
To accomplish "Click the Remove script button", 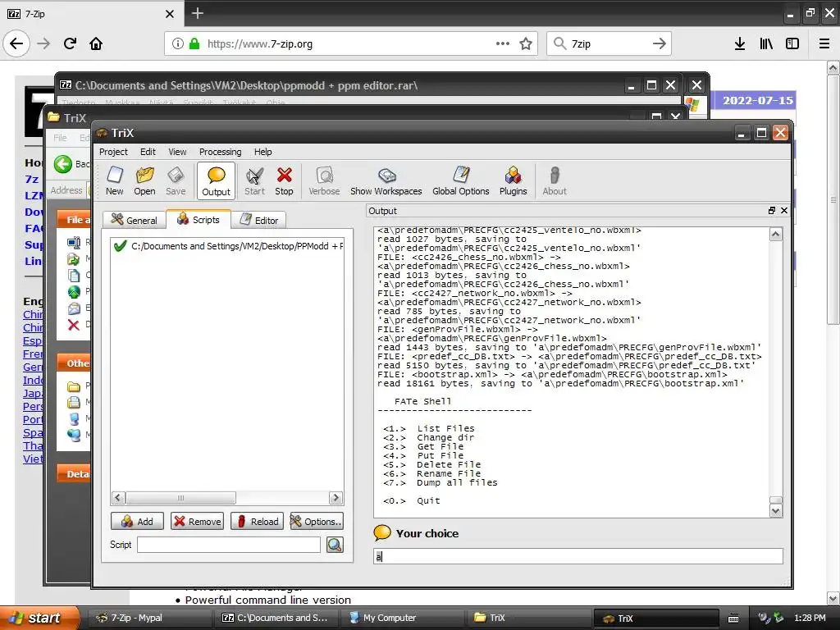I will [x=197, y=521].
